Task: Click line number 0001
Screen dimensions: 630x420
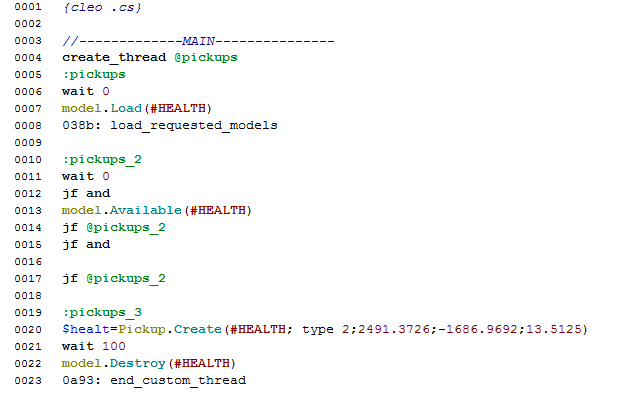Action: [x=28, y=7]
